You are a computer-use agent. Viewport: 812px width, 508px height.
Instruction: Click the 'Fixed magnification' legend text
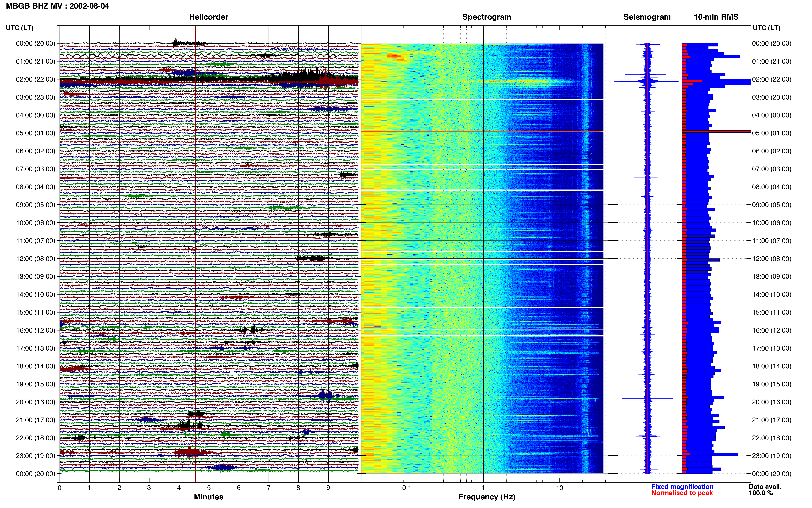click(x=682, y=486)
